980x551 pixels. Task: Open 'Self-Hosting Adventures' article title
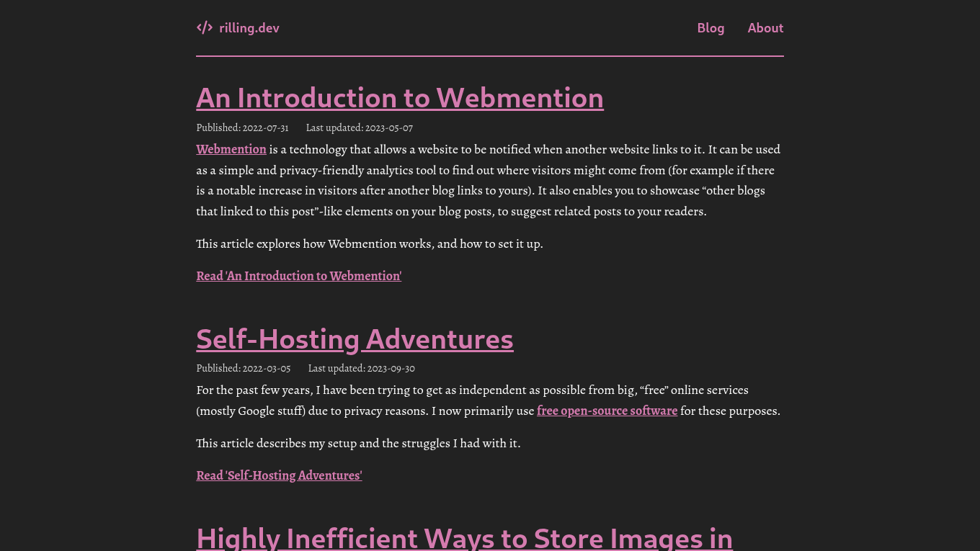[355, 339]
